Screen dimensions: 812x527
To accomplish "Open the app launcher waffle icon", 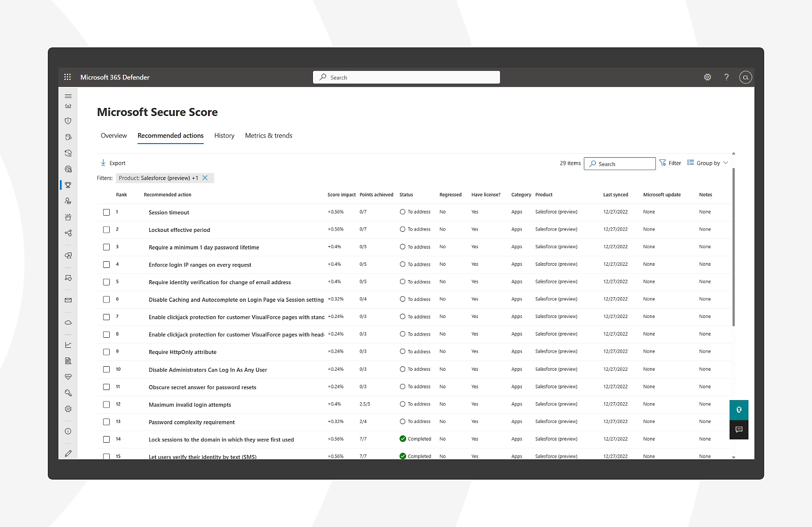I will point(68,77).
